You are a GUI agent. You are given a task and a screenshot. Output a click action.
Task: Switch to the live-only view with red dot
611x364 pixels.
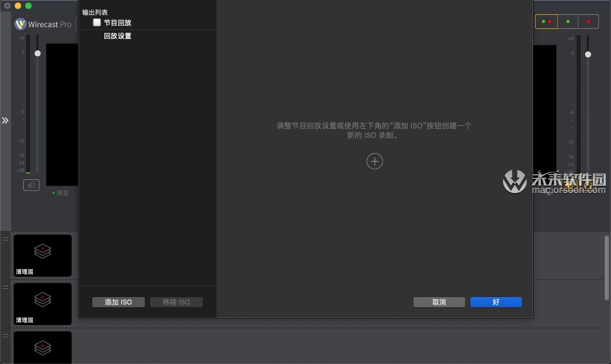(x=588, y=22)
